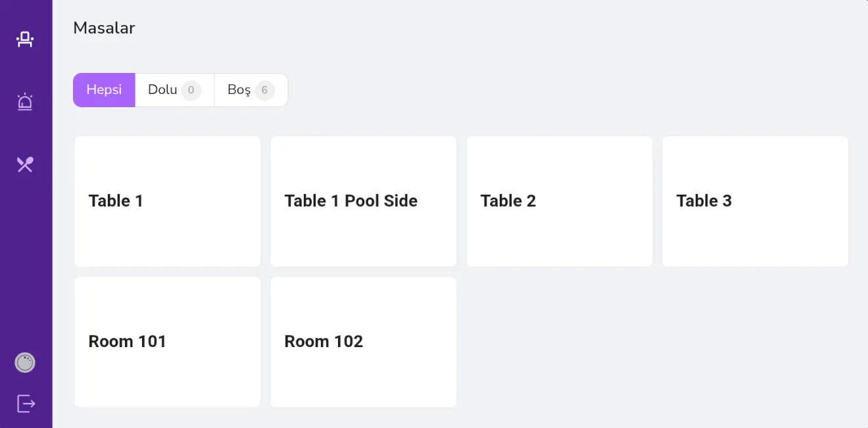Click the 'Room 102' title text
This screenshot has height=428, width=868.
[324, 341]
